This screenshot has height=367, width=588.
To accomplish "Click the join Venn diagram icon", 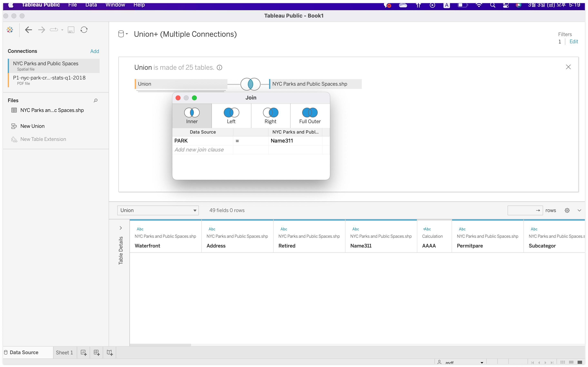I will (250, 84).
